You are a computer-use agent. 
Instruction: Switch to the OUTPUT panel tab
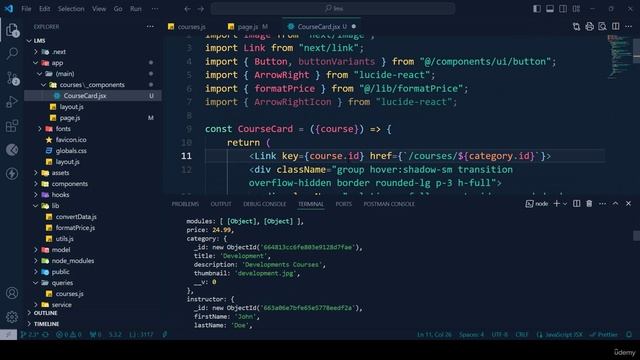point(221,204)
